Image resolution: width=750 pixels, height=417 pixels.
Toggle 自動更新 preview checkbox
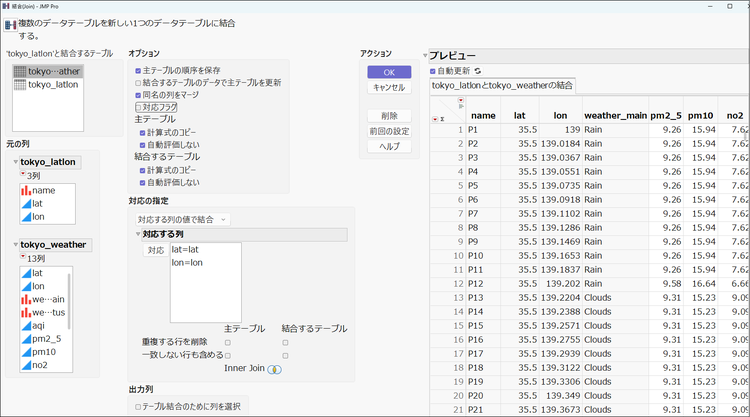(x=433, y=71)
